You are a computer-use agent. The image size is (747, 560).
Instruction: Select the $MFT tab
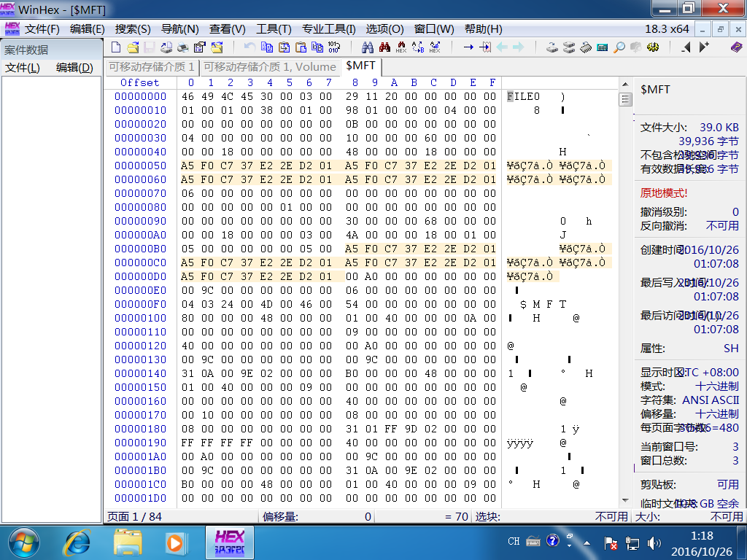point(360,66)
